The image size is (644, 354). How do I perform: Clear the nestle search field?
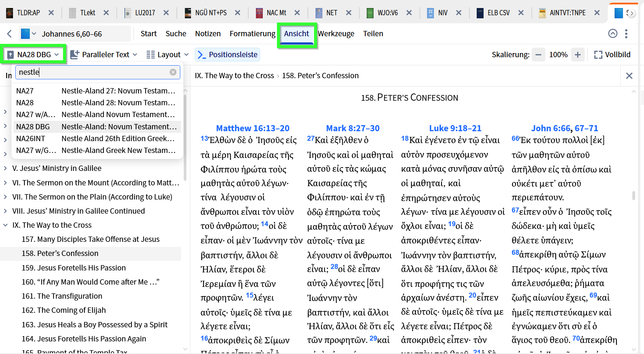pyautogui.click(x=173, y=72)
